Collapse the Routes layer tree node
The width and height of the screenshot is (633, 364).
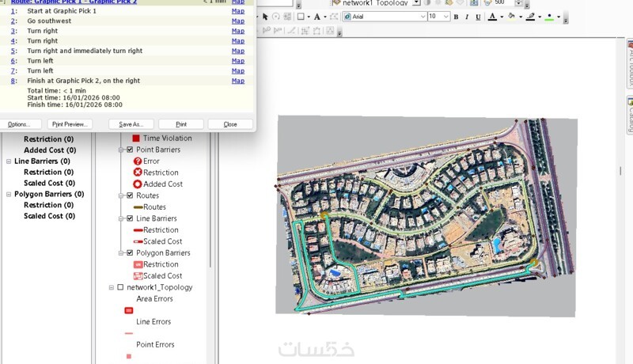point(121,195)
